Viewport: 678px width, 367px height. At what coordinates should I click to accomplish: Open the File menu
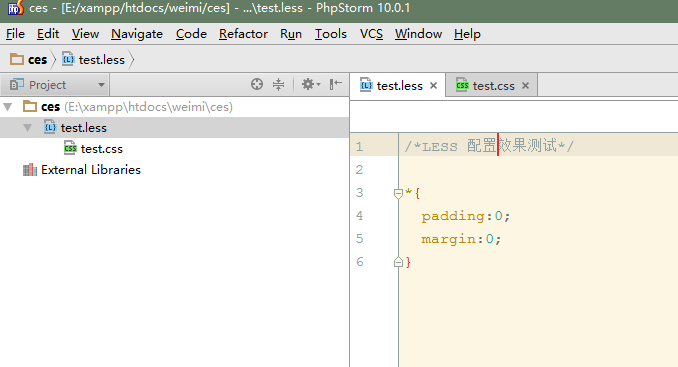click(15, 34)
